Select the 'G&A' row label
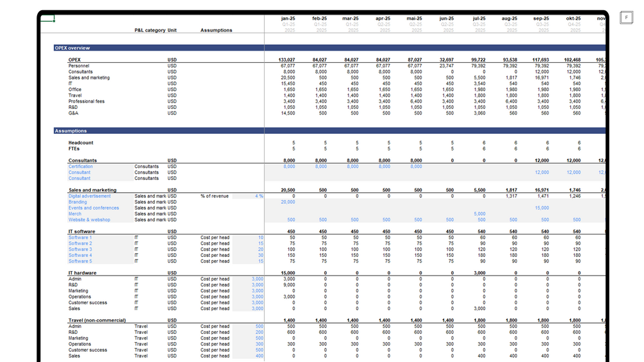The width and height of the screenshot is (644, 362). pos(73,113)
